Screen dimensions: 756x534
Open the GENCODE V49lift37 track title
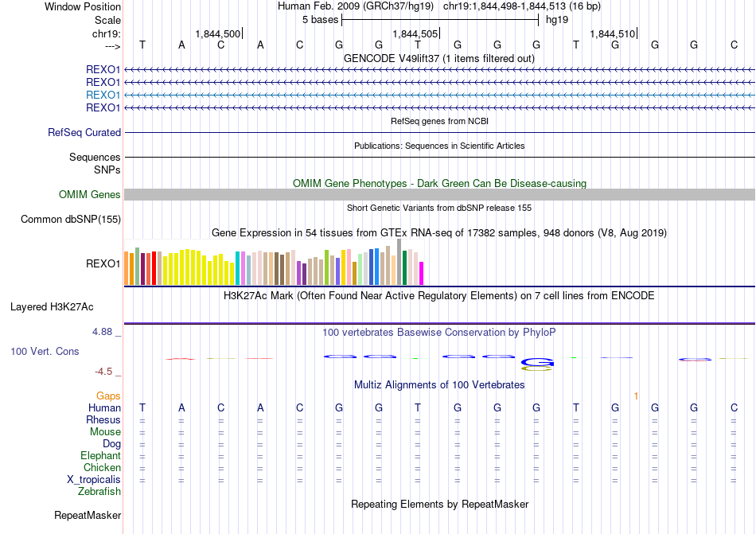coord(438,58)
